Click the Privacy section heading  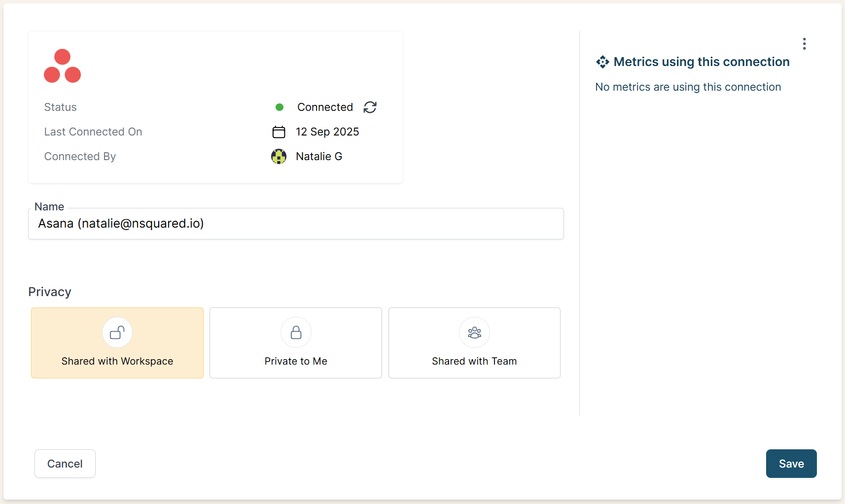pyautogui.click(x=49, y=292)
